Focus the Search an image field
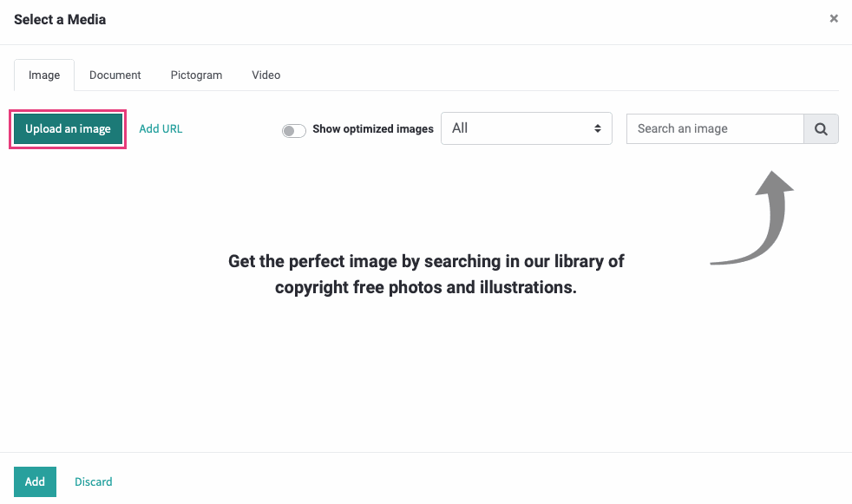The height and width of the screenshot is (504, 852). click(715, 128)
